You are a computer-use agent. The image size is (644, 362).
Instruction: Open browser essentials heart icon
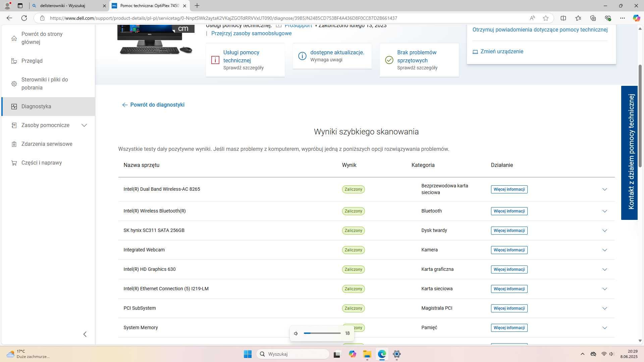tap(608, 18)
